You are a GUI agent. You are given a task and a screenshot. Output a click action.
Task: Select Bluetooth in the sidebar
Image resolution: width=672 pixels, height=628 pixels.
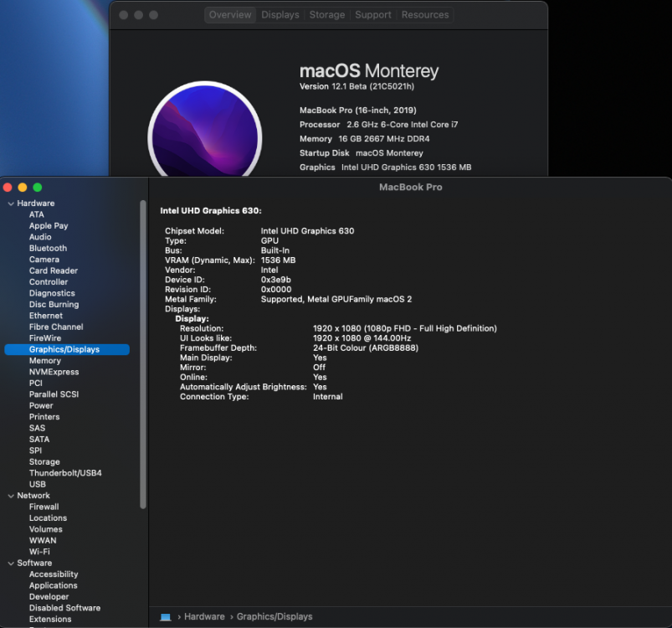click(48, 248)
